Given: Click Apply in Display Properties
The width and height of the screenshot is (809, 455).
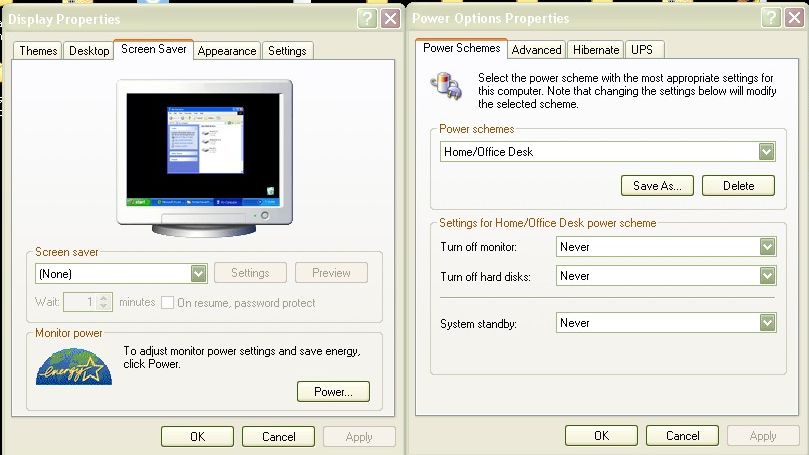Looking at the screenshot, I should tap(359, 436).
